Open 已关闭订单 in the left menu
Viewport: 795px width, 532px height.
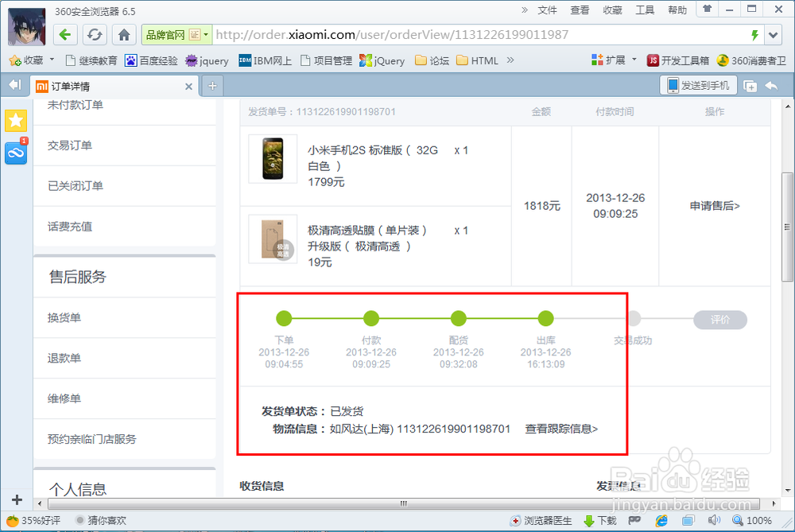coord(75,186)
